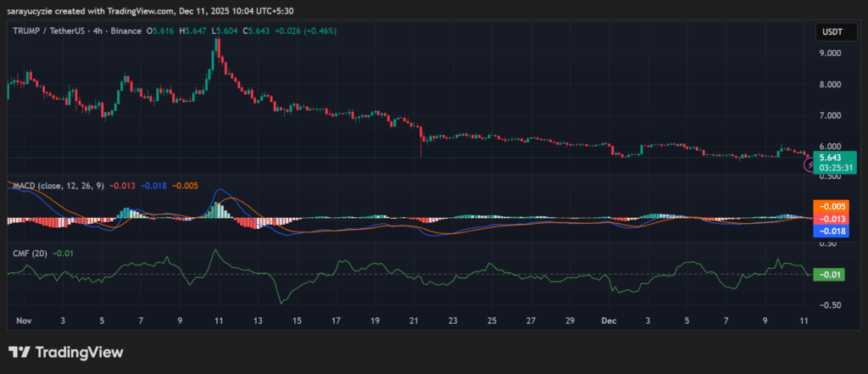Viewport: 868px width, 374px height.
Task: Click the Nov label on time axis
Action: (x=22, y=322)
